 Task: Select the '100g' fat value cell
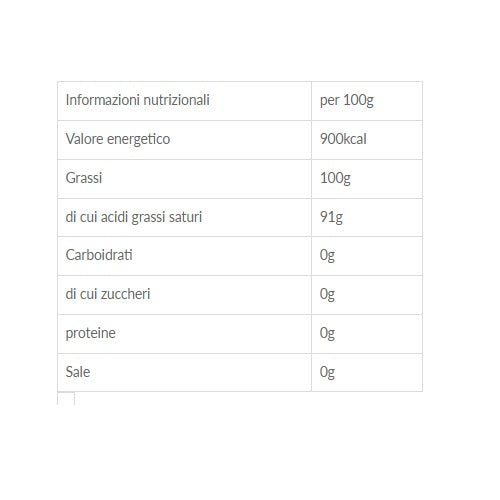pyautogui.click(x=367, y=179)
